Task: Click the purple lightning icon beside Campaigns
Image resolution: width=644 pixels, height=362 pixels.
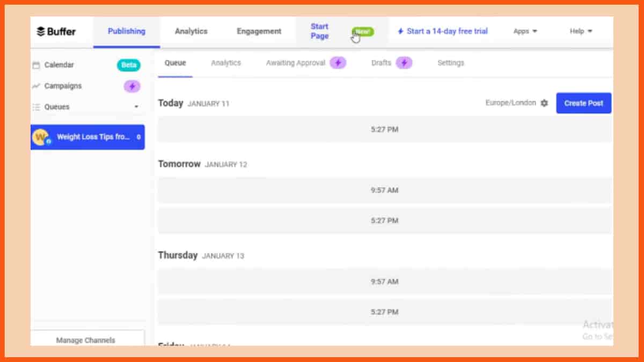Action: tap(132, 86)
